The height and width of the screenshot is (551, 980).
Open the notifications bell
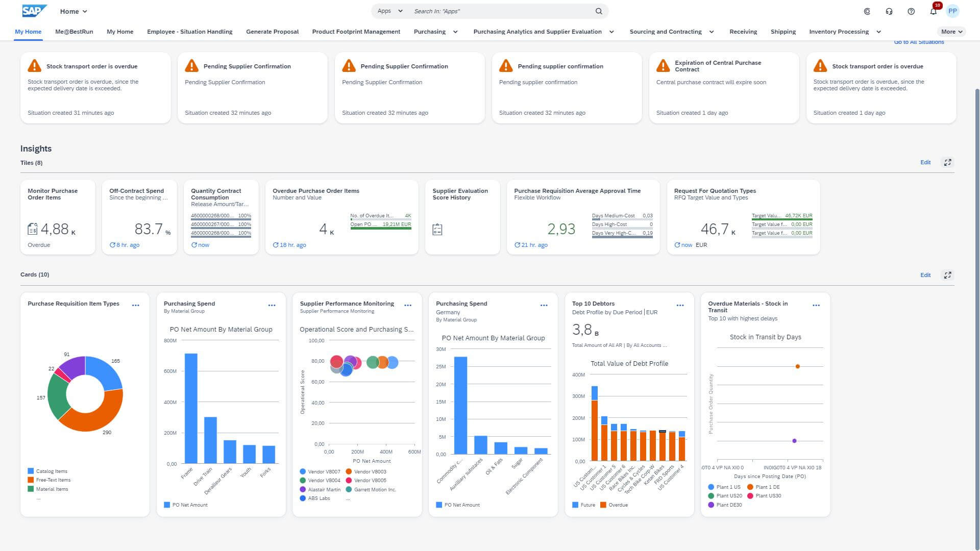[x=933, y=11]
